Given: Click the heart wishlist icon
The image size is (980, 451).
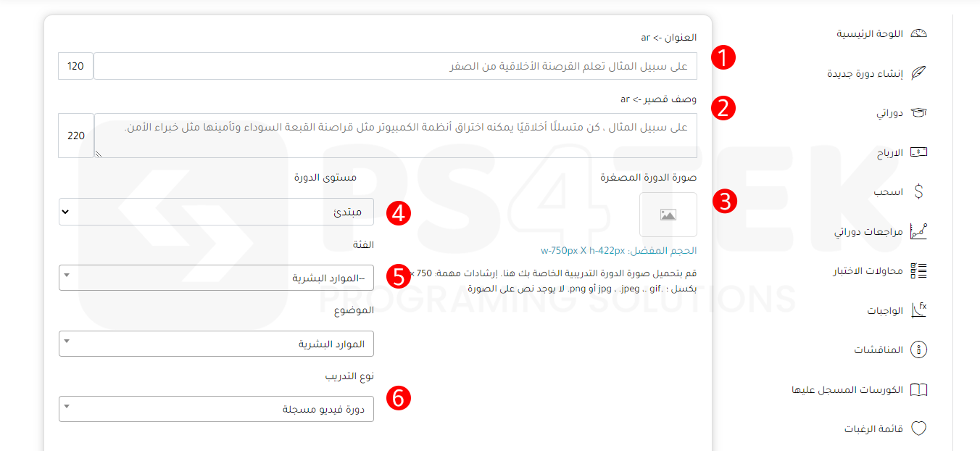Looking at the screenshot, I should click(918, 429).
